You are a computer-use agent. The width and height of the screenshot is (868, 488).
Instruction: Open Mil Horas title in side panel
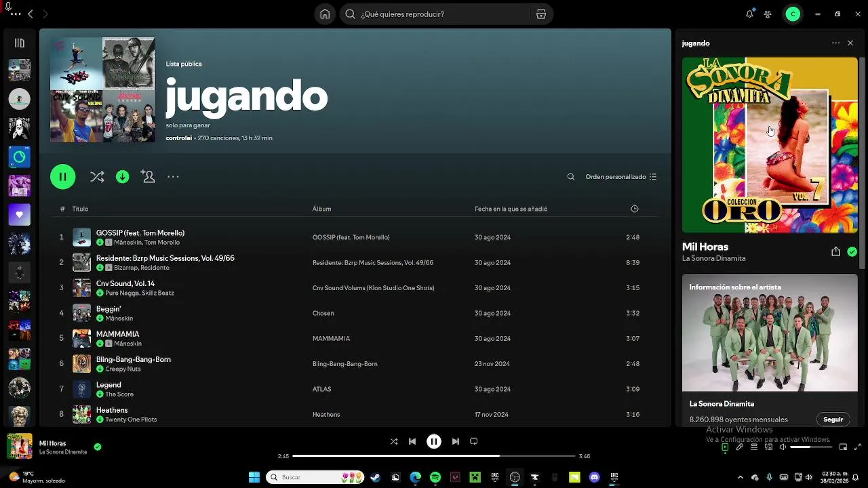coord(705,247)
